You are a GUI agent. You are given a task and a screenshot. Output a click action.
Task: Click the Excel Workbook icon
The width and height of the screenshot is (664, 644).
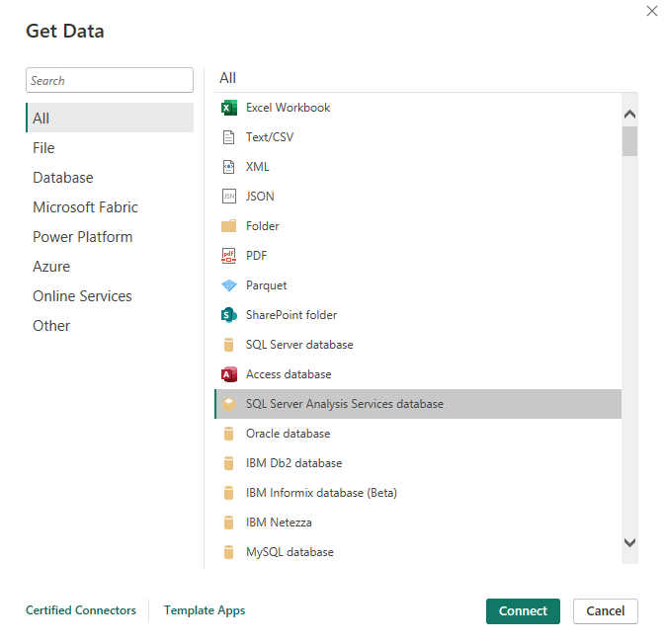(x=229, y=108)
